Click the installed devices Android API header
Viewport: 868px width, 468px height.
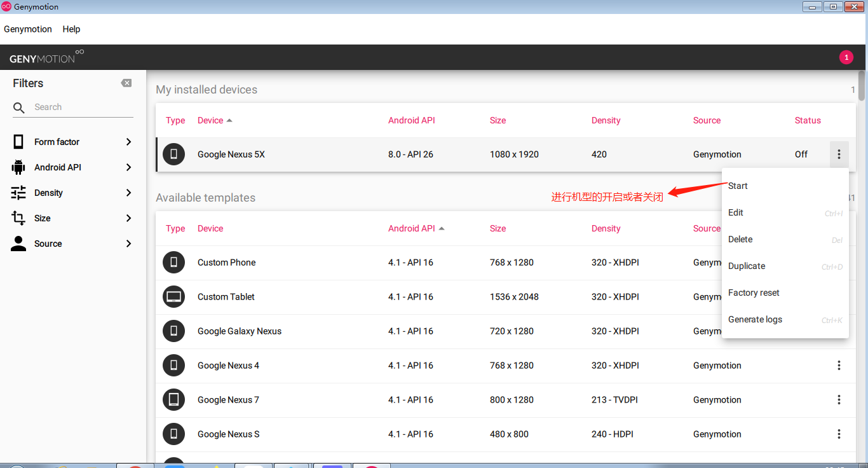click(x=412, y=120)
